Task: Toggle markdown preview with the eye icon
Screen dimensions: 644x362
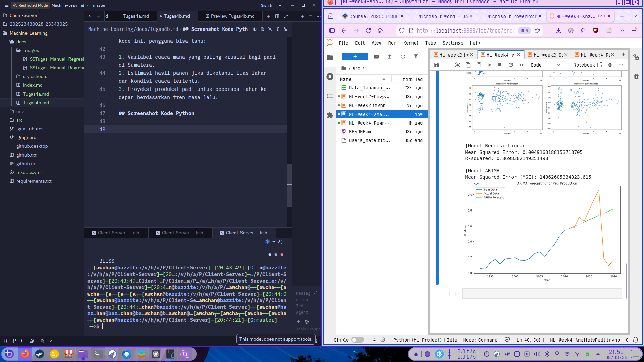Action: click(255, 29)
